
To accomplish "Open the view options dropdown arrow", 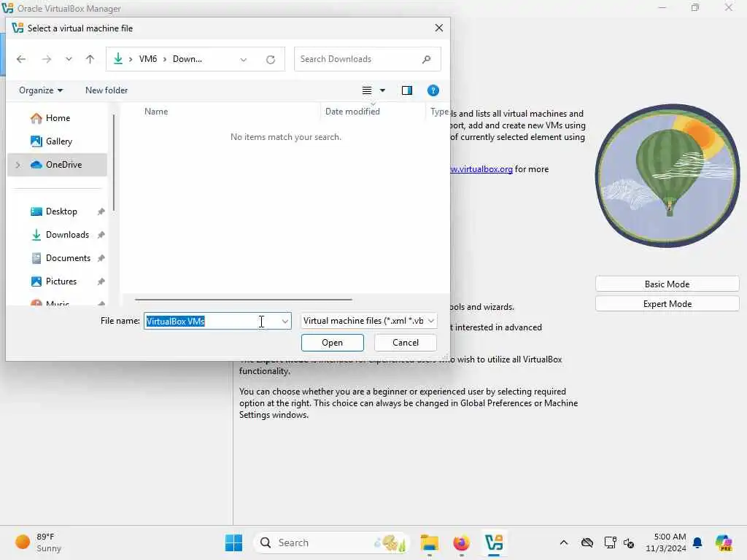I will pos(382,90).
